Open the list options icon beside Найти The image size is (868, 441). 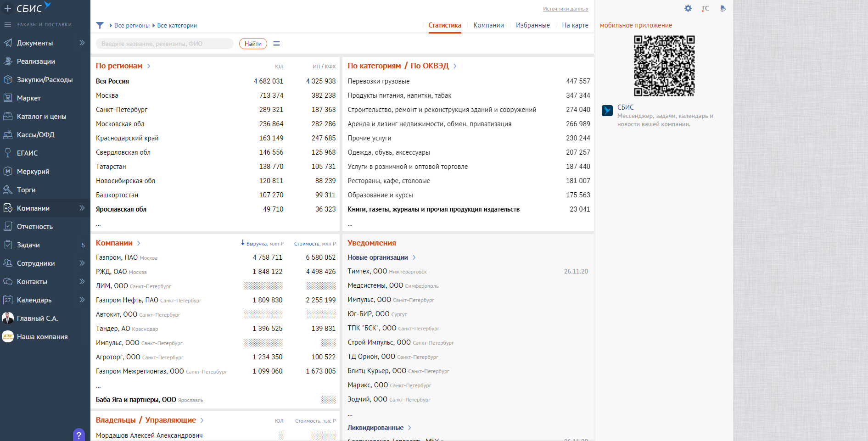pos(276,44)
